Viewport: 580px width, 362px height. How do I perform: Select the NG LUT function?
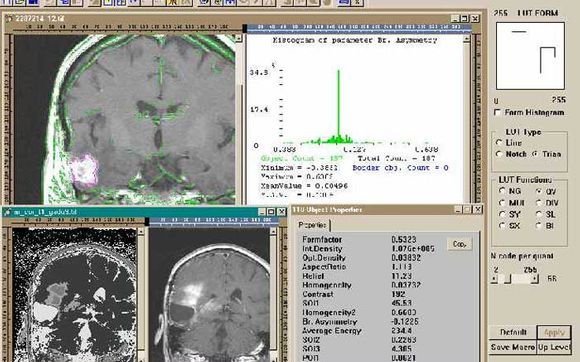pyautogui.click(x=502, y=191)
